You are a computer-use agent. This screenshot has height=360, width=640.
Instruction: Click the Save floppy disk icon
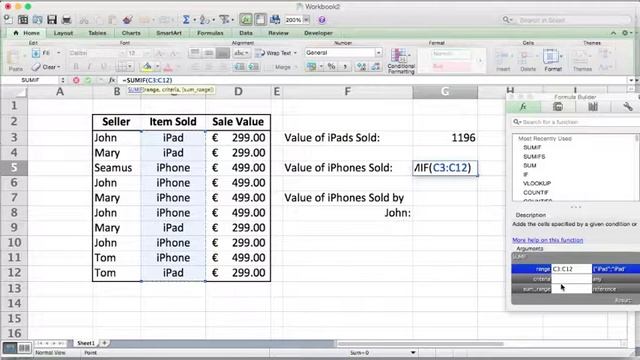pos(52,19)
